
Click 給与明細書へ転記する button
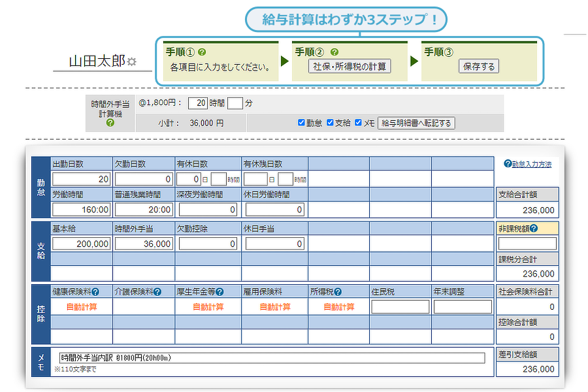point(416,123)
